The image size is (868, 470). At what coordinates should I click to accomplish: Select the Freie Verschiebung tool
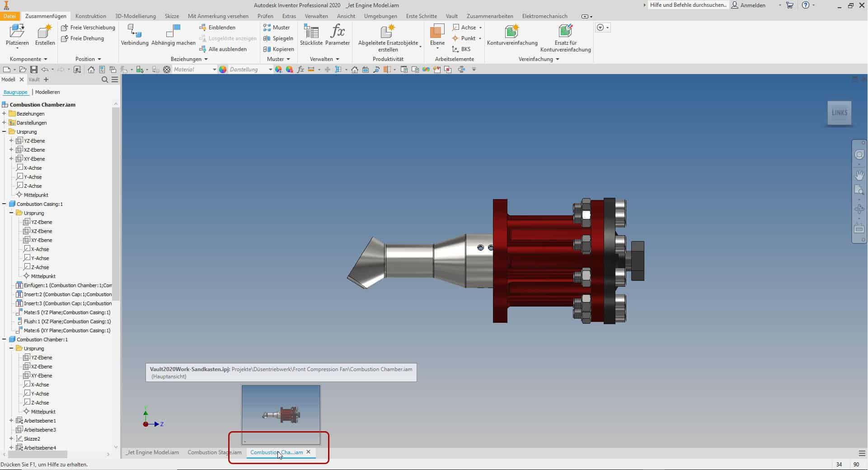tap(88, 28)
